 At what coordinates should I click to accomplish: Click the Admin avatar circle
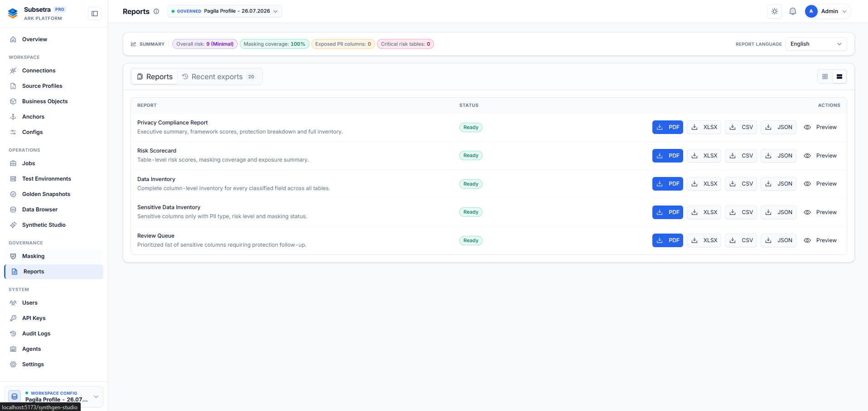tap(811, 11)
